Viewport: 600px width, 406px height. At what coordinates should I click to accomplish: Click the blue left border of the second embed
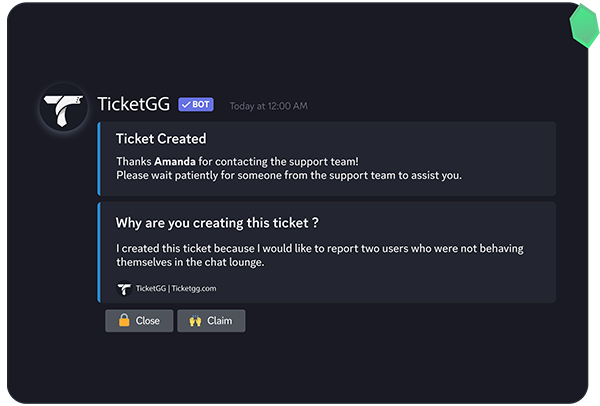tap(99, 252)
